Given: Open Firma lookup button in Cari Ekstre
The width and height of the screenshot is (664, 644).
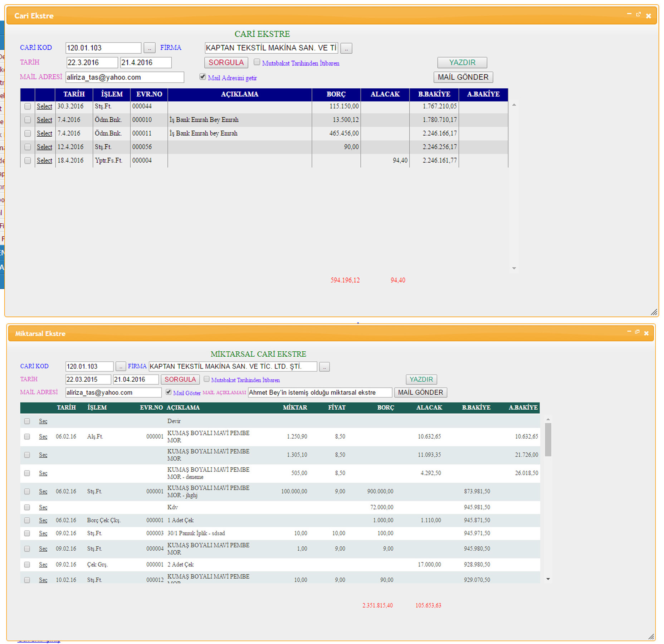Looking at the screenshot, I should pos(346,48).
